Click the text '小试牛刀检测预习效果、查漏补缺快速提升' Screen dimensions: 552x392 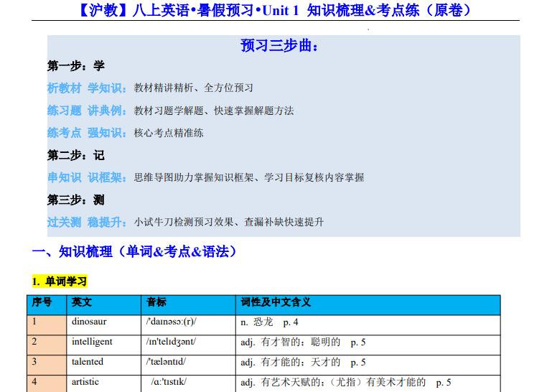pyautogui.click(x=229, y=223)
